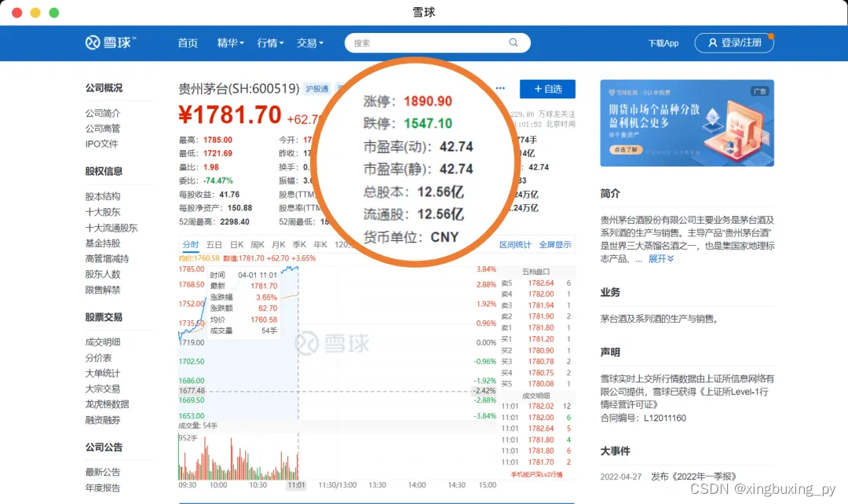
Task: Open 大宗交易 in sidebar
Action: click(x=103, y=389)
